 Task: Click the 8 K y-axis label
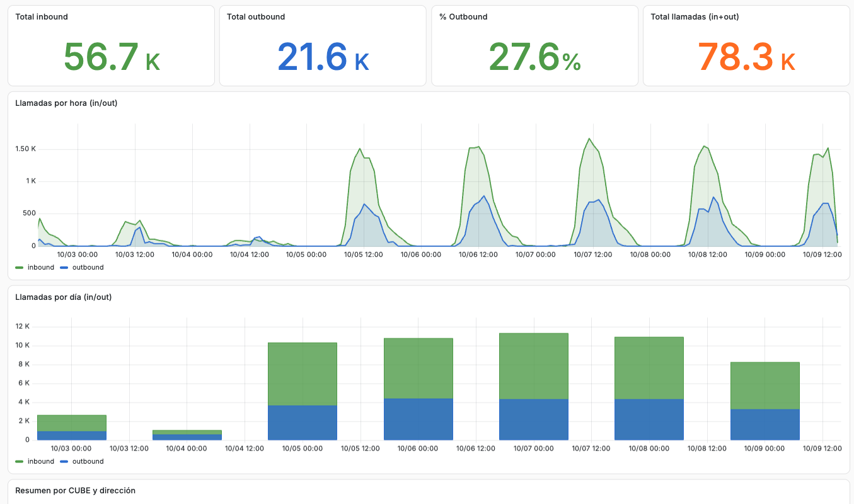[x=23, y=364]
